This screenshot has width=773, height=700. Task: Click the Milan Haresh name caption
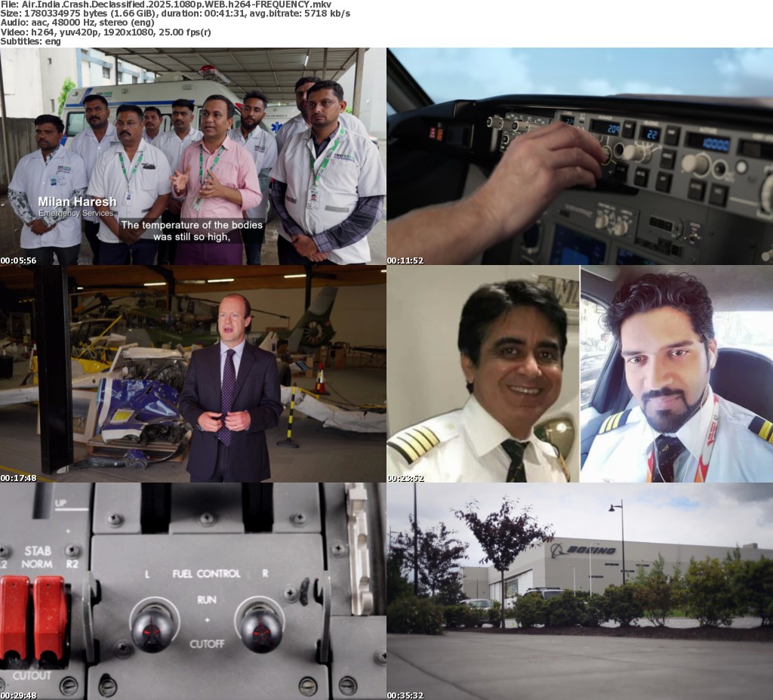coord(78,202)
